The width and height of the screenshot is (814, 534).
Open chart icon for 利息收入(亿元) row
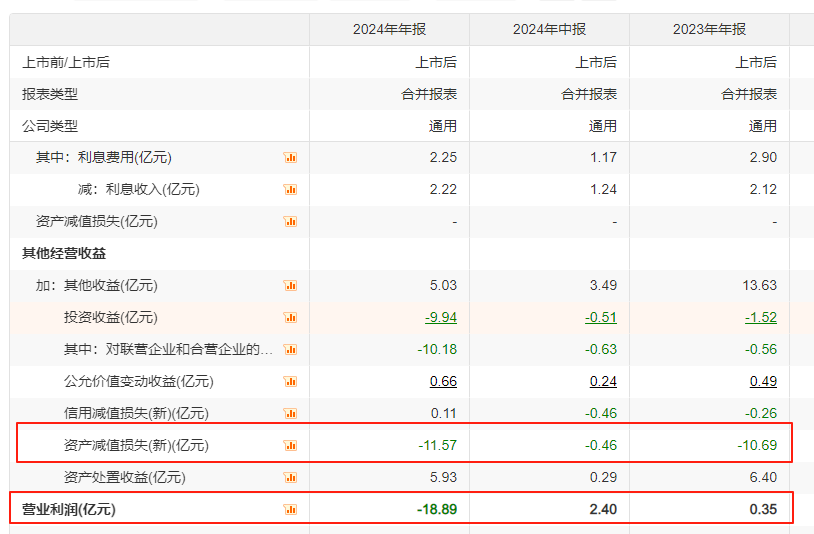point(291,189)
